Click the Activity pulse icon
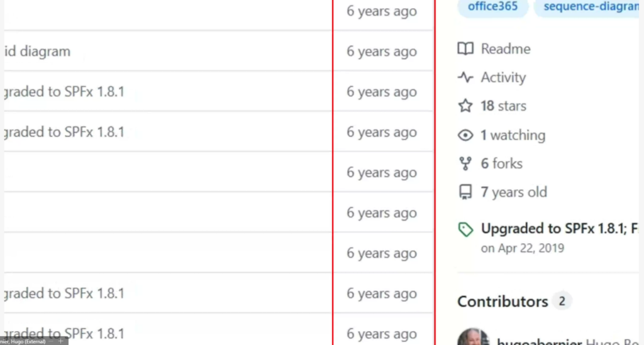This screenshot has width=644, height=345. pos(465,77)
